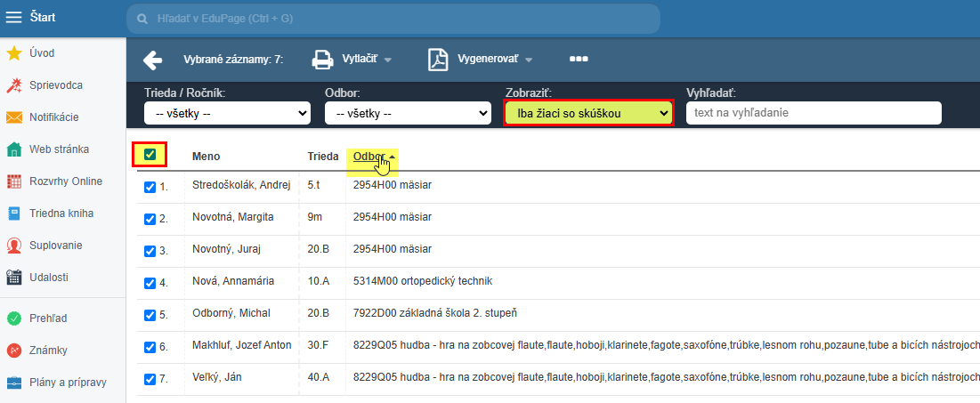Open the Trieda / Ročník dropdown
The image size is (980, 403).
click(228, 113)
